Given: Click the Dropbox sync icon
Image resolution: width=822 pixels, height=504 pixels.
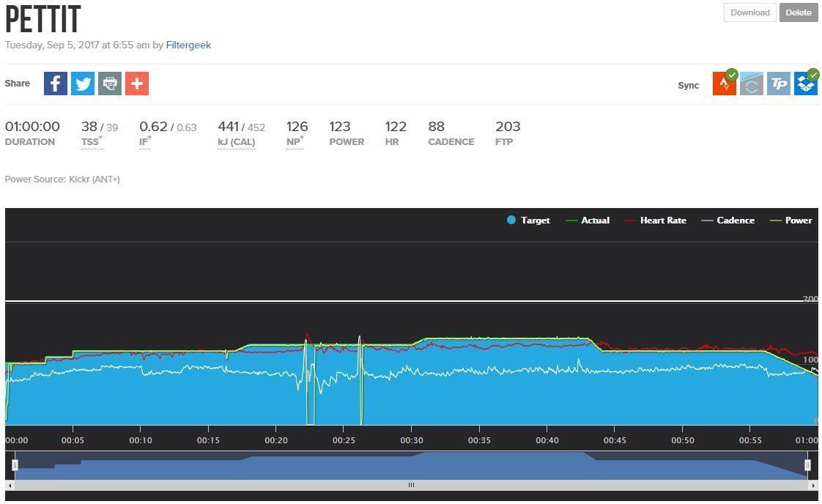Looking at the screenshot, I should (806, 84).
